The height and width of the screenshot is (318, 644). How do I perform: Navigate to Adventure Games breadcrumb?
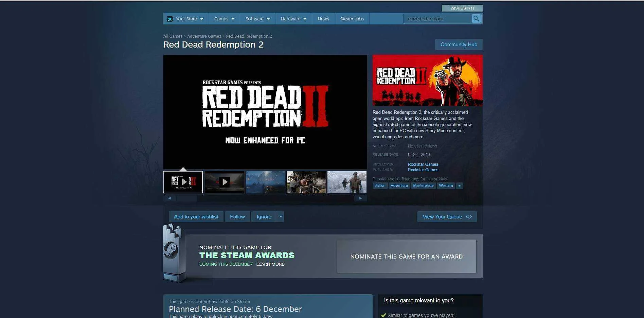(204, 36)
